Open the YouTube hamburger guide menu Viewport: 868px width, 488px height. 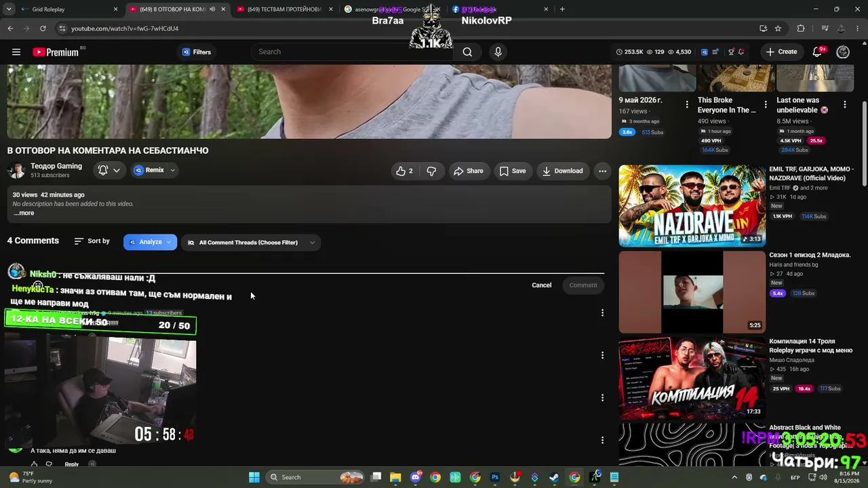coord(16,52)
